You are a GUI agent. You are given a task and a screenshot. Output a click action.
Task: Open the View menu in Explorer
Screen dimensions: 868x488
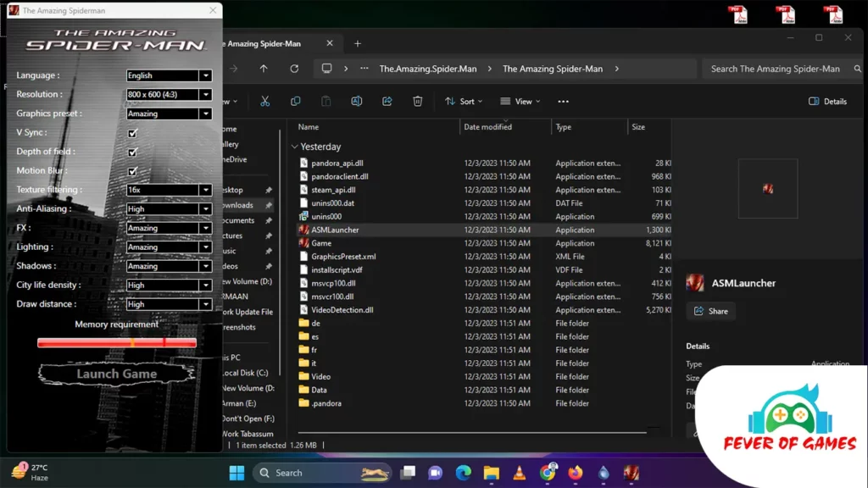point(520,102)
